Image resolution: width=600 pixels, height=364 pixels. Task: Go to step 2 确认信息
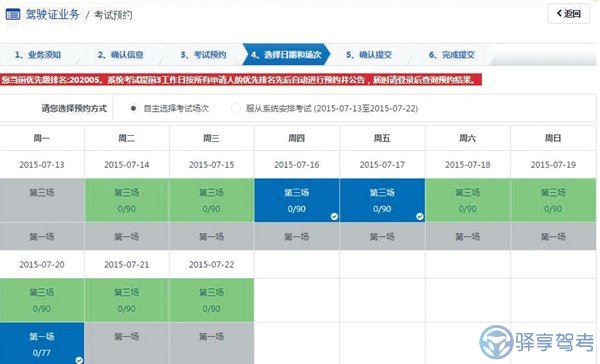coord(121,55)
